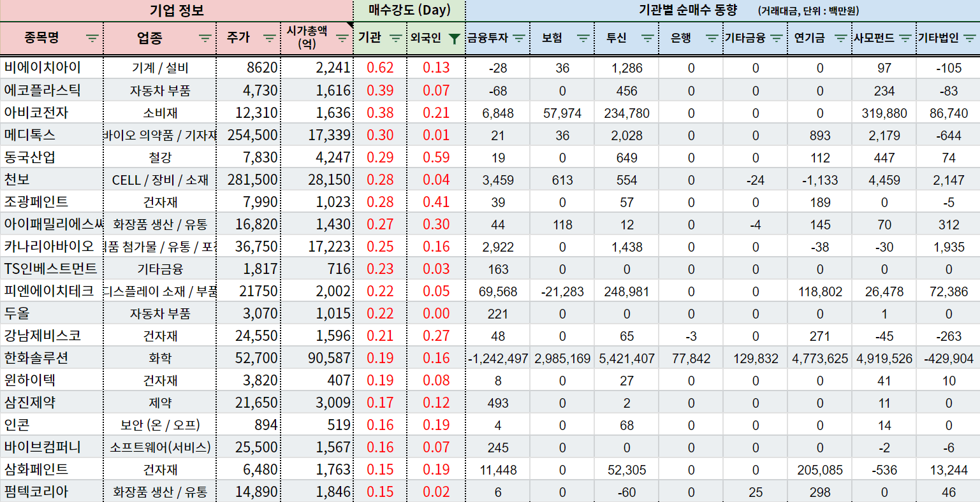Select the 두올 stock name cell
This screenshot has width=980, height=502.
coord(51,313)
